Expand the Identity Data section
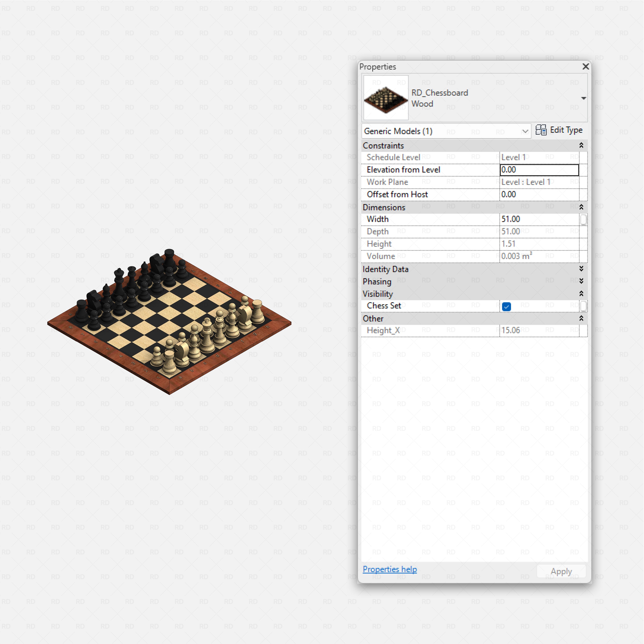Image resolution: width=644 pixels, height=644 pixels. point(581,269)
